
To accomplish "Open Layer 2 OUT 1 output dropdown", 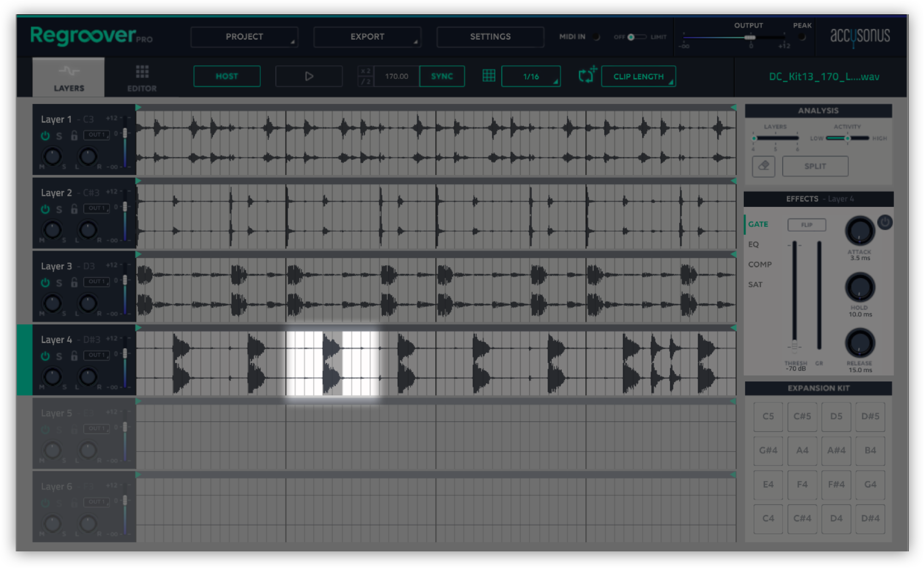I will click(97, 208).
